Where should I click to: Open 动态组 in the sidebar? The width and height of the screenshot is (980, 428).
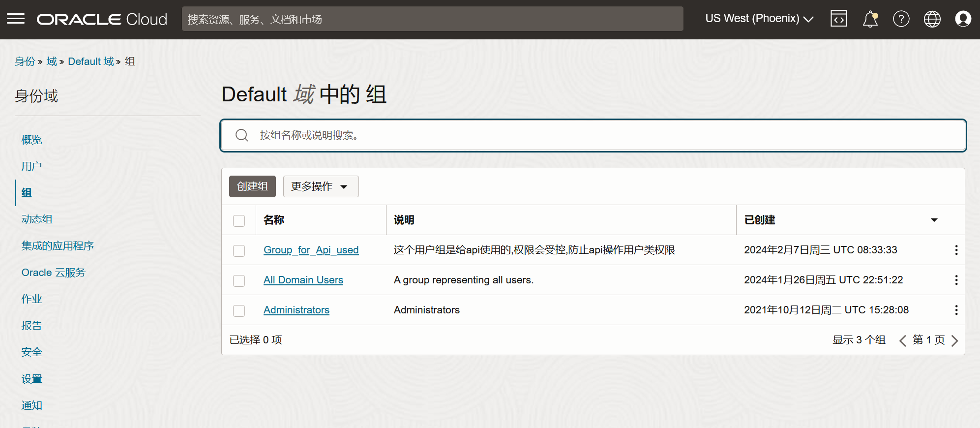(37, 219)
